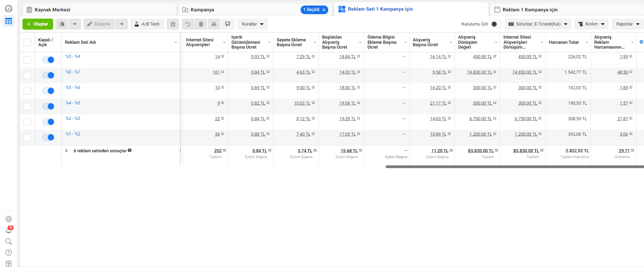This screenshot has height=267, width=644.
Task: Open the Sütunlar: E-Ticaret(Kai) dropdown
Action: 538,24
